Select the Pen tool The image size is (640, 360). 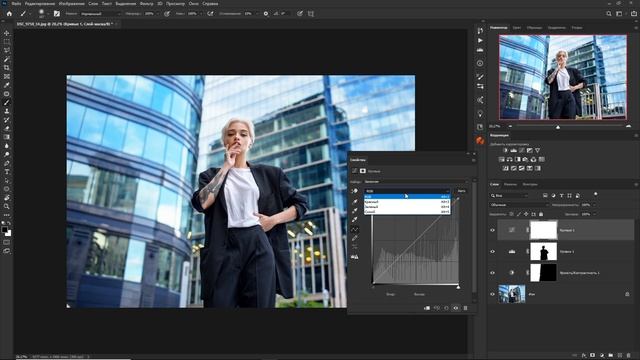(7, 163)
